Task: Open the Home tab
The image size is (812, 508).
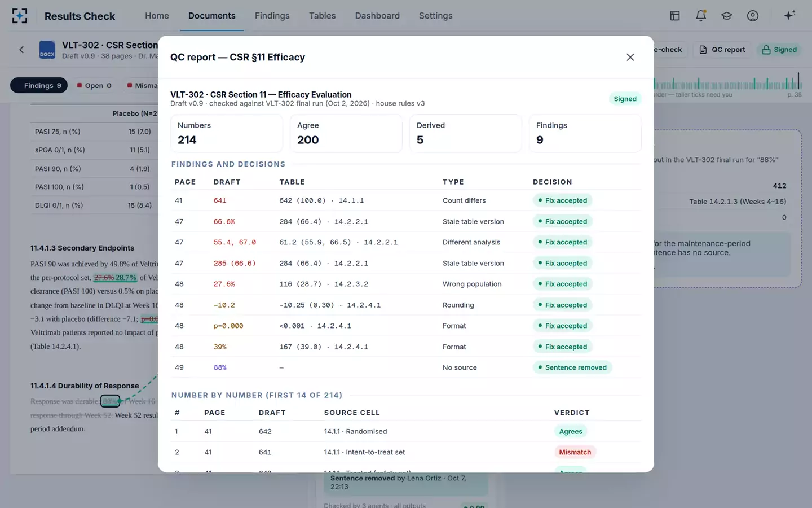Action: (157, 16)
